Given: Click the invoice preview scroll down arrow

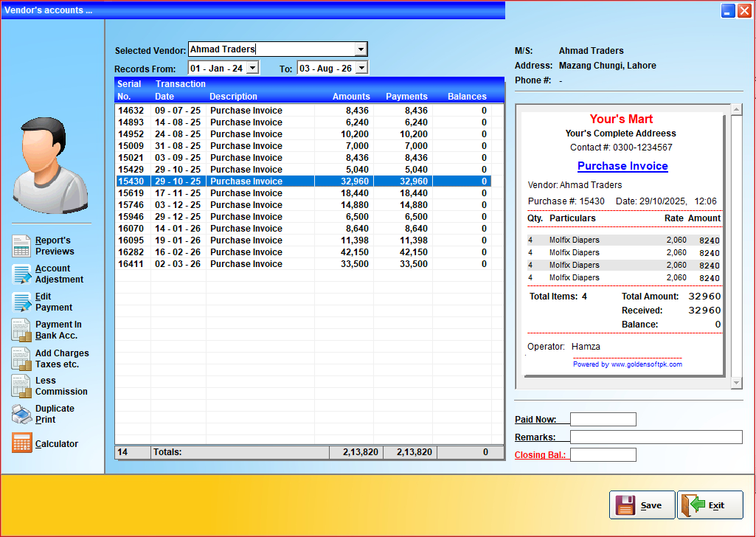Looking at the screenshot, I should 736,383.
